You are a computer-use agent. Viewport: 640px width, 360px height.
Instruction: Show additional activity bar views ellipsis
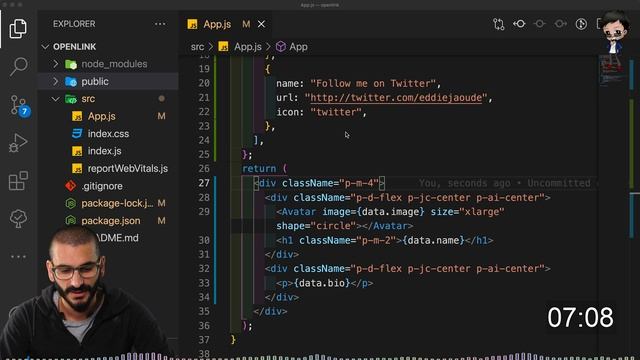pyautogui.click(x=18, y=257)
